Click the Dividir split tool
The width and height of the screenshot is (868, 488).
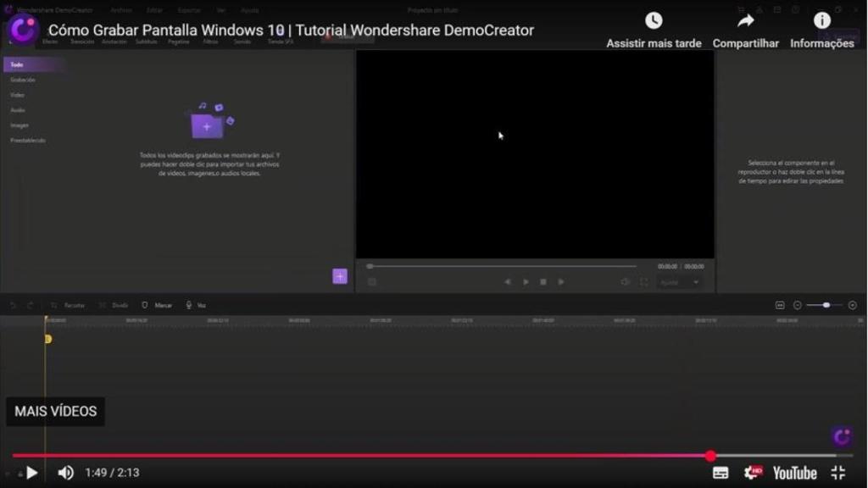pos(114,305)
